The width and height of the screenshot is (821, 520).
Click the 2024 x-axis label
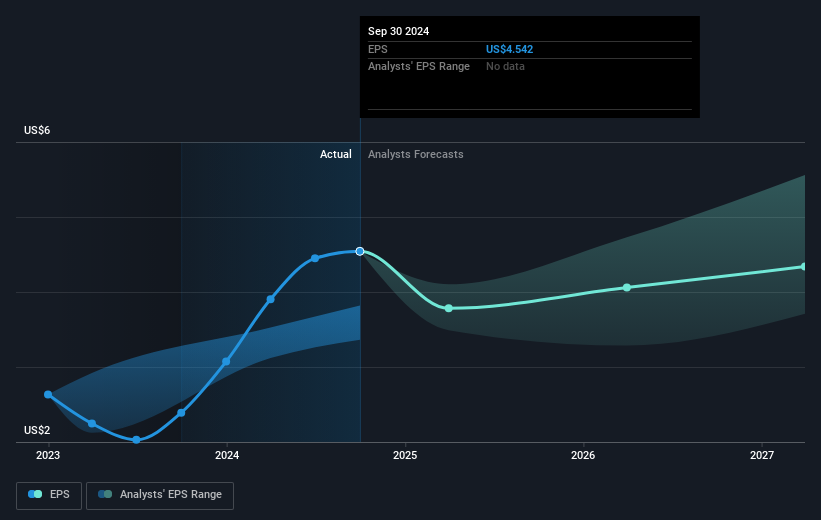point(227,455)
